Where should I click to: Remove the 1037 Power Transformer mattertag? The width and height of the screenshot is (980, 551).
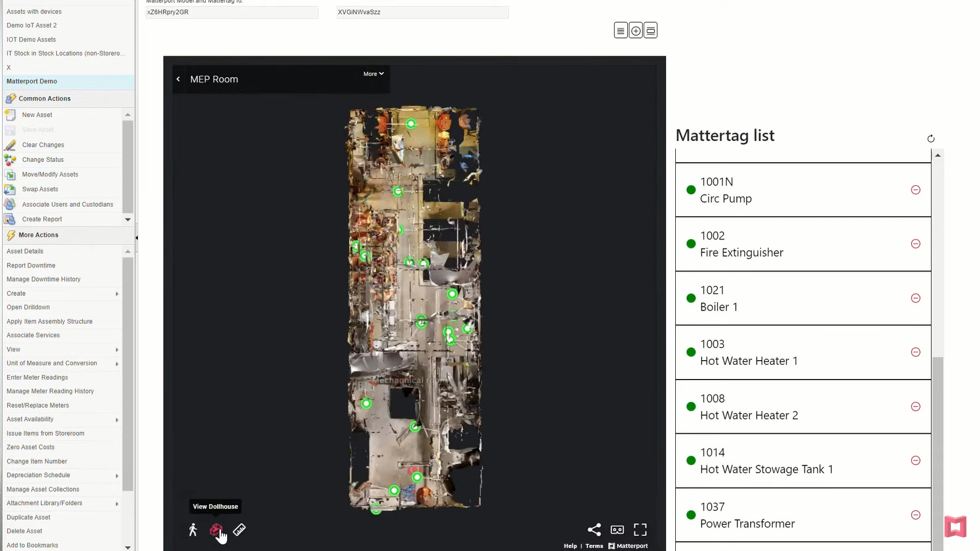click(916, 515)
